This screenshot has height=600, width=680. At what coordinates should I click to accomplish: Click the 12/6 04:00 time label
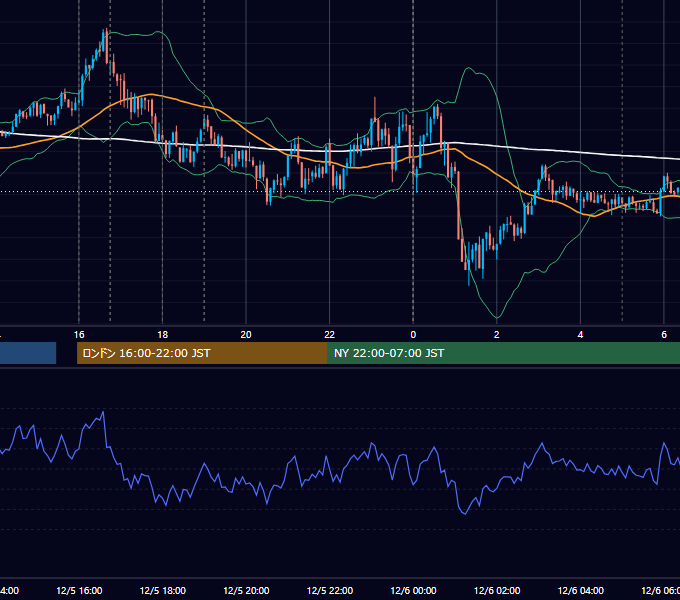coord(581,590)
